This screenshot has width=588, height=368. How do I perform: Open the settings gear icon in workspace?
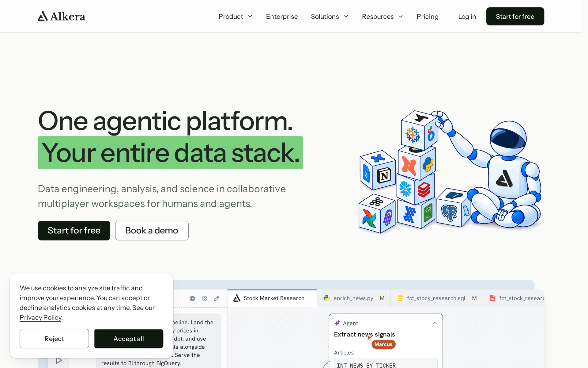pyautogui.click(x=205, y=298)
